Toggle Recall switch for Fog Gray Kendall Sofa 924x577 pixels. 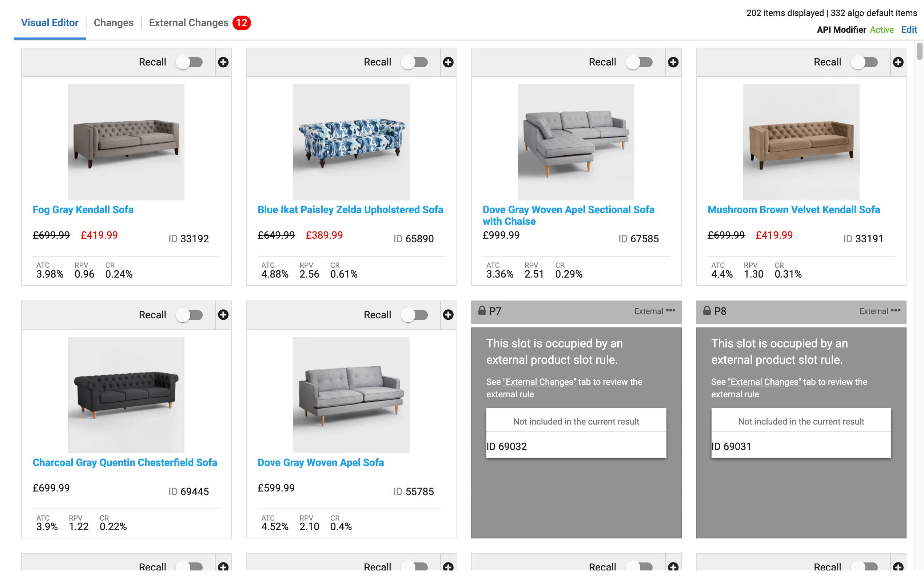(190, 62)
